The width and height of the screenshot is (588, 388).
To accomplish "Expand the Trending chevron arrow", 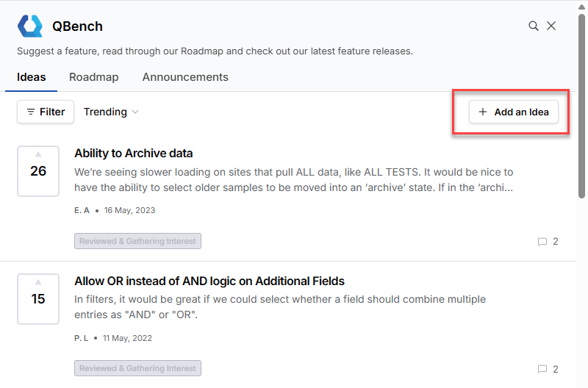I will (135, 112).
